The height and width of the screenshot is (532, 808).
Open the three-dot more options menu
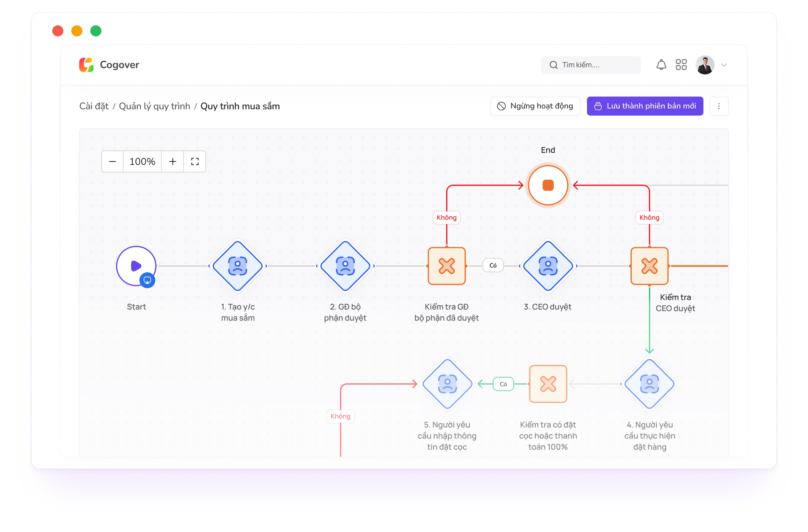click(719, 106)
